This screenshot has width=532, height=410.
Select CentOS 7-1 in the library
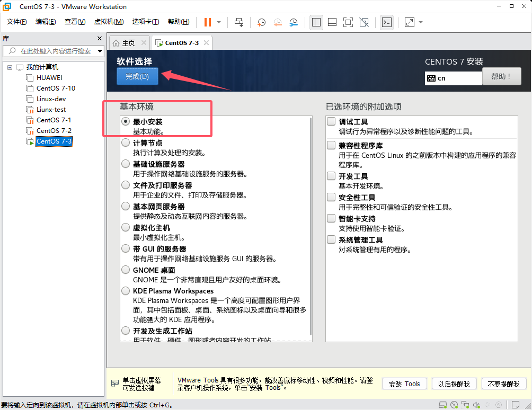pyautogui.click(x=54, y=120)
